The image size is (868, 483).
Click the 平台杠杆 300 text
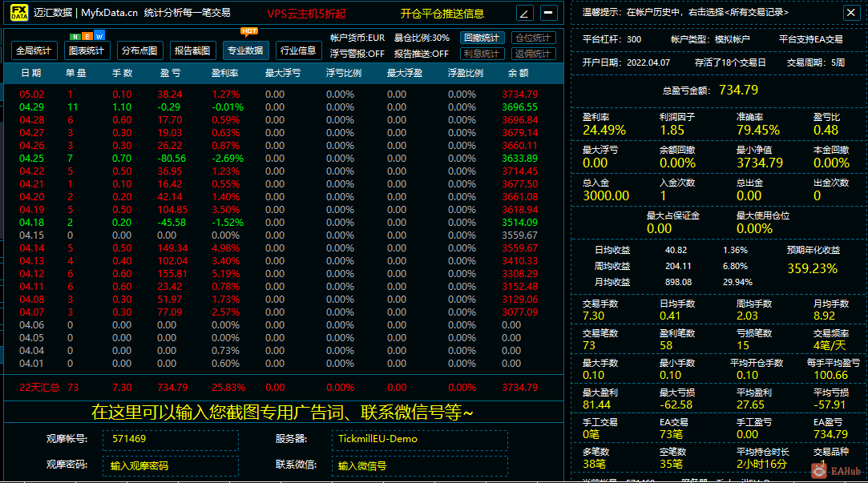click(x=612, y=39)
